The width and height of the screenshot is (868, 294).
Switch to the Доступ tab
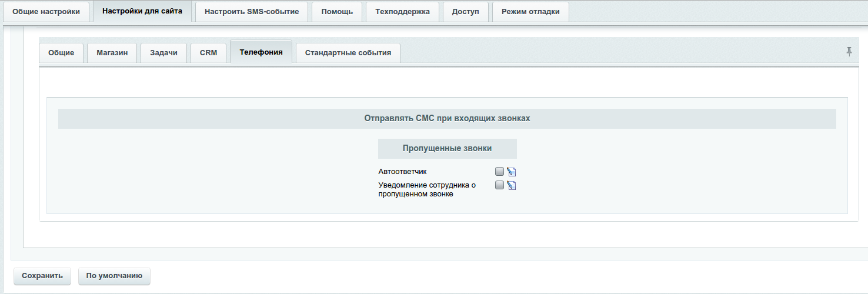coord(465,12)
